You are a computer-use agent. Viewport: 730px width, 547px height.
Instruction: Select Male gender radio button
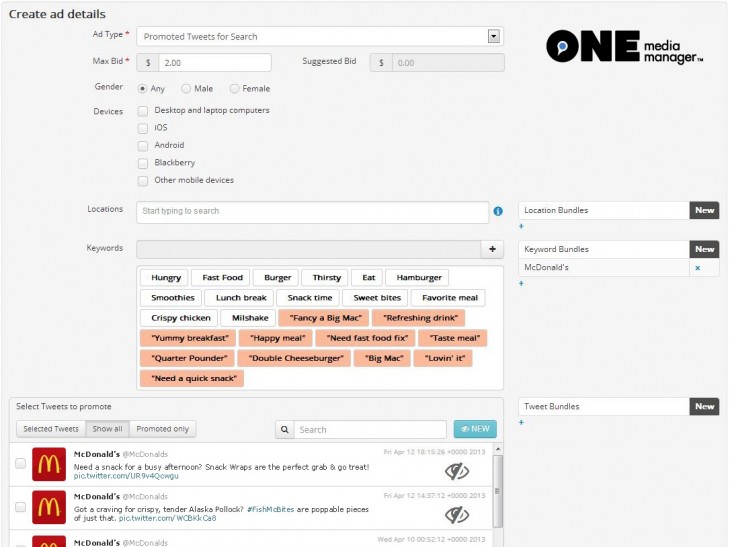[x=186, y=88]
